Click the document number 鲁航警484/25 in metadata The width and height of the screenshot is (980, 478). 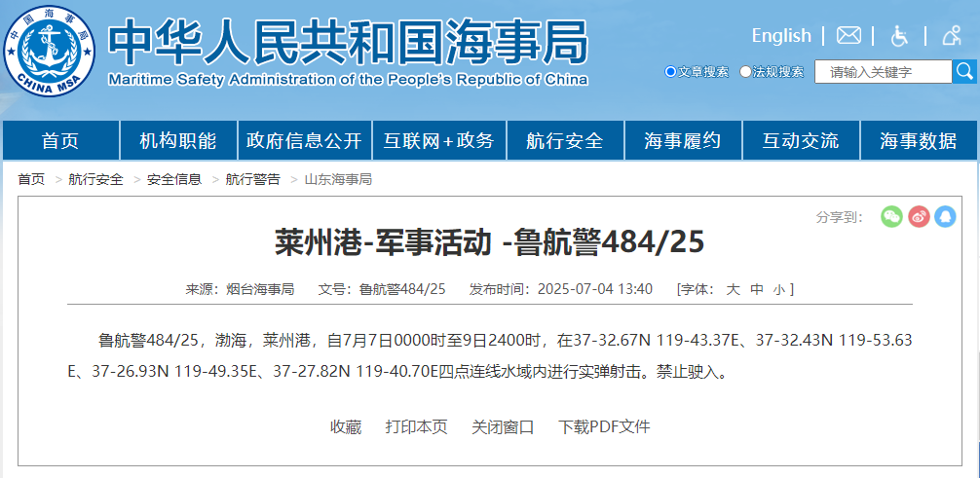coord(402,289)
